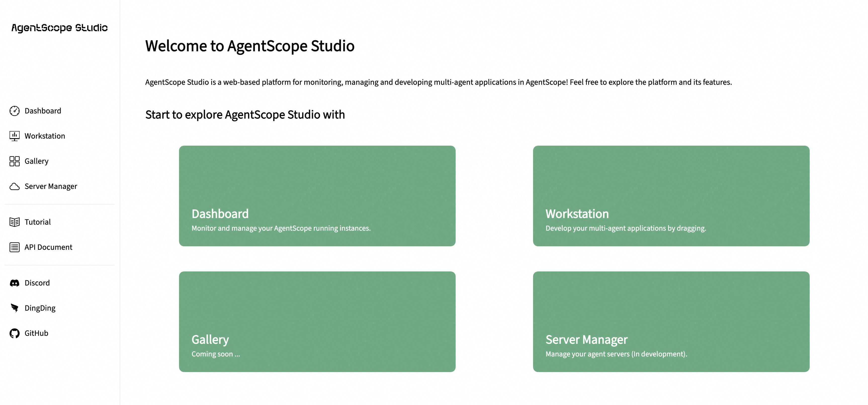
Task: Click the Workstation monitor icon
Action: (x=15, y=136)
